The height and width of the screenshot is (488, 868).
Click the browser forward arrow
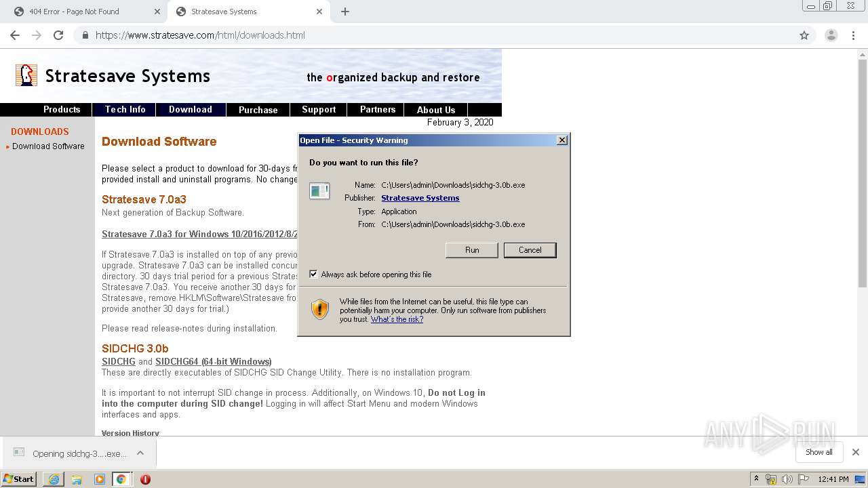click(37, 35)
